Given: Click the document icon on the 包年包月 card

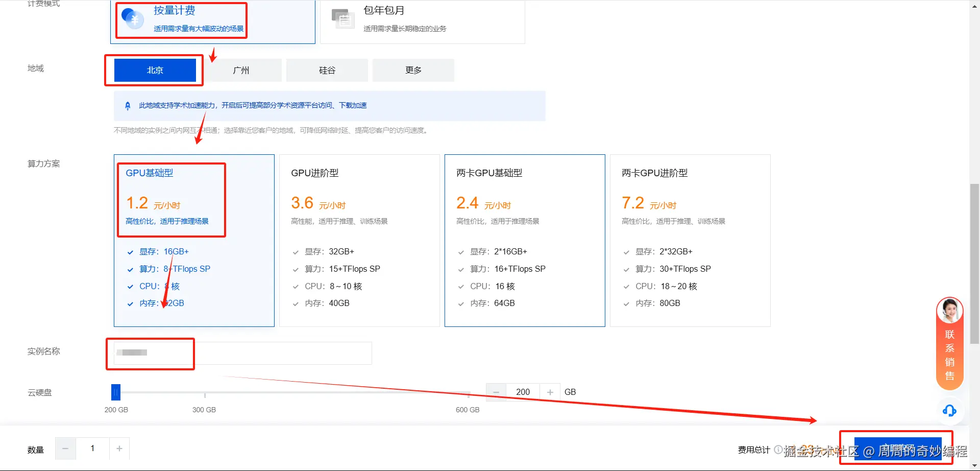Looking at the screenshot, I should coord(342,19).
